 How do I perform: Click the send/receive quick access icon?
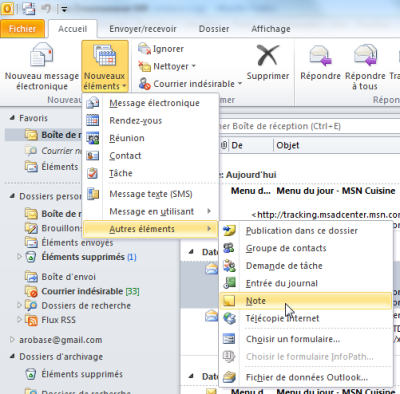click(29, 8)
